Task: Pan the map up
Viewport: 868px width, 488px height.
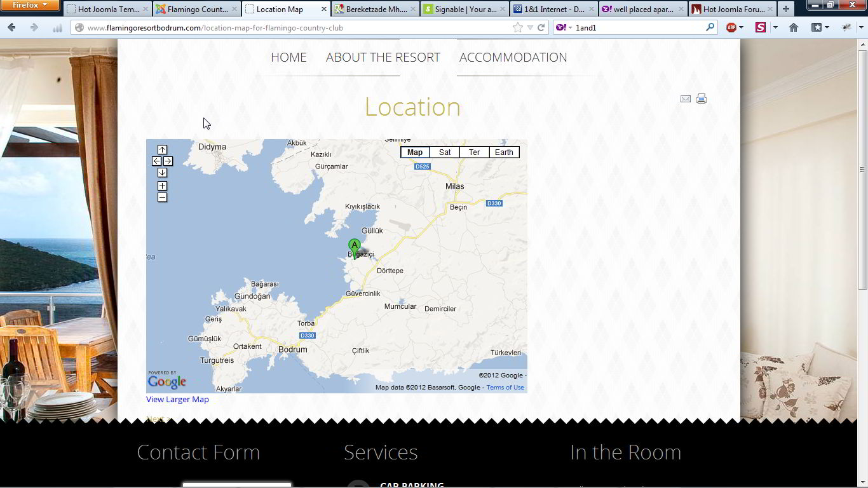Action: (x=162, y=149)
